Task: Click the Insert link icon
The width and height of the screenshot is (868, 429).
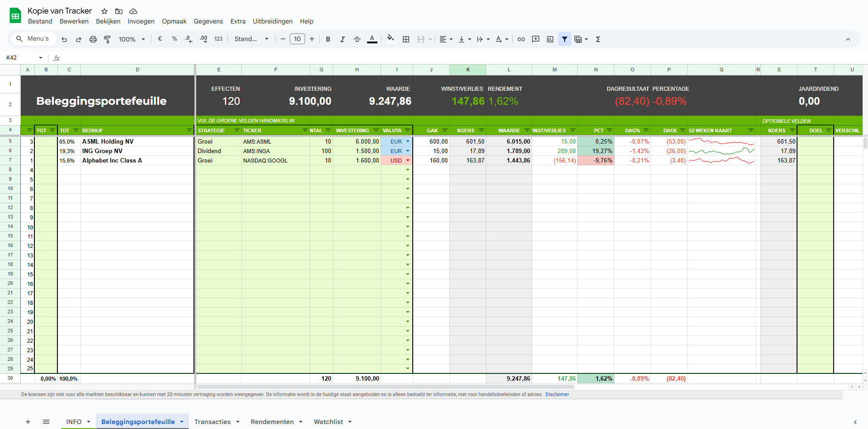Action: pyautogui.click(x=521, y=39)
